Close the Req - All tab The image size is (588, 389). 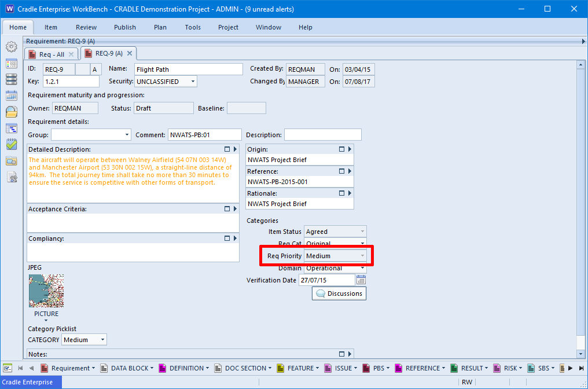[x=71, y=54]
